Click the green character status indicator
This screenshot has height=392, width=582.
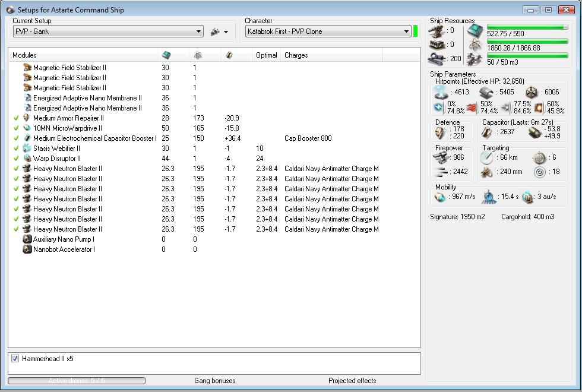click(415, 31)
